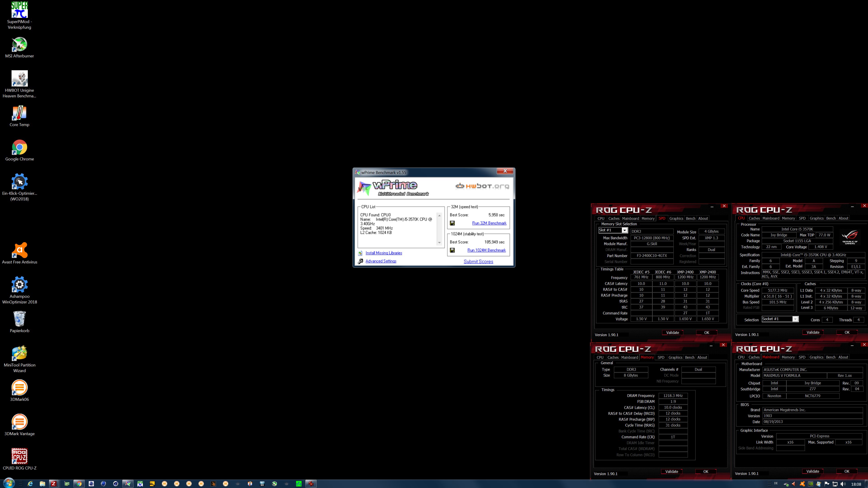Viewport: 868px width, 488px height.
Task: Click the HWBOT.org logo in wPrime
Action: pos(482,186)
